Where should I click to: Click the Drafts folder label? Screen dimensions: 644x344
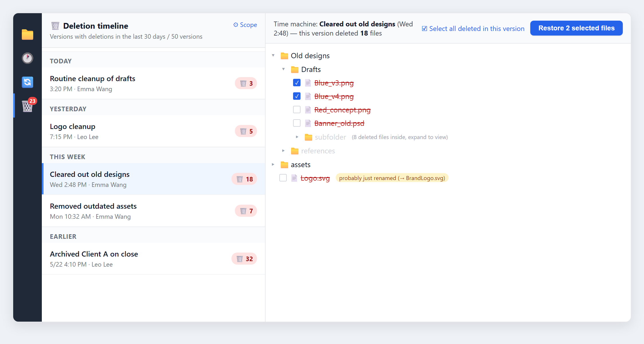311,69
